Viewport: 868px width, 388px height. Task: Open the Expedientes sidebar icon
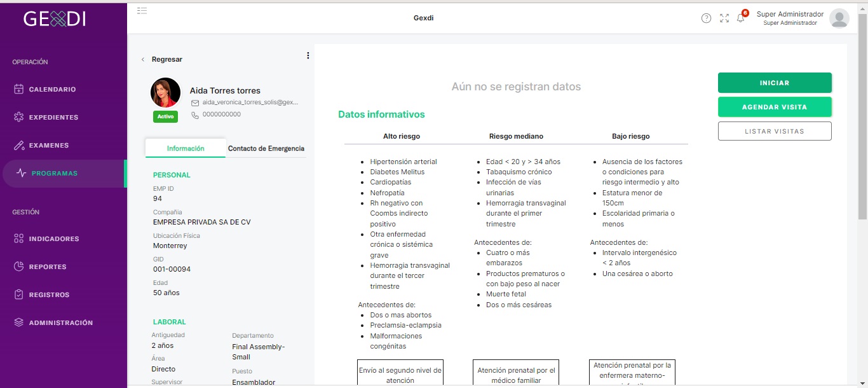click(19, 117)
